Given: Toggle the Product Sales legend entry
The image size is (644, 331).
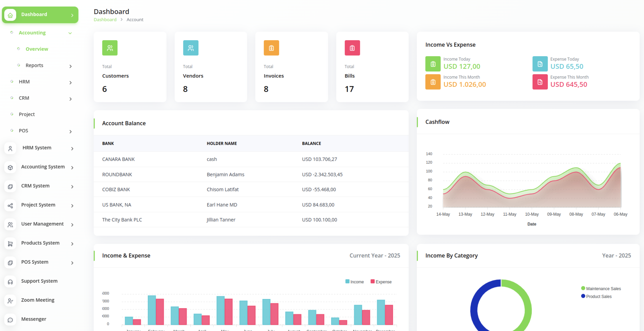Looking at the screenshot, I should (596, 296).
